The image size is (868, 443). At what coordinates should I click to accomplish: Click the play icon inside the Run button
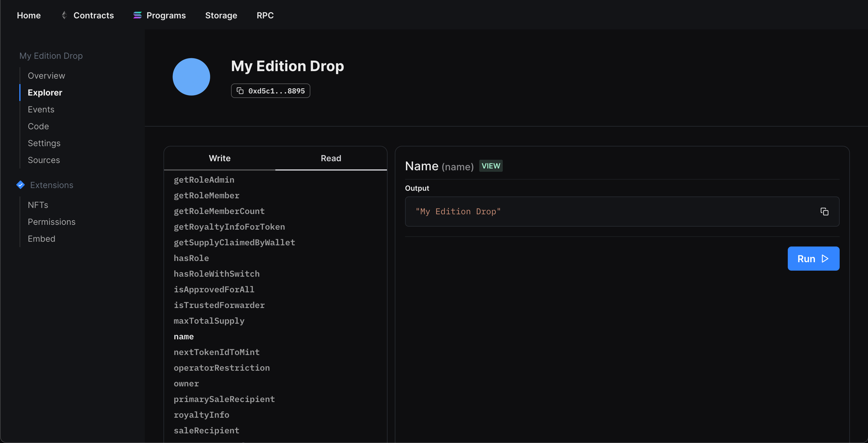coord(825,259)
